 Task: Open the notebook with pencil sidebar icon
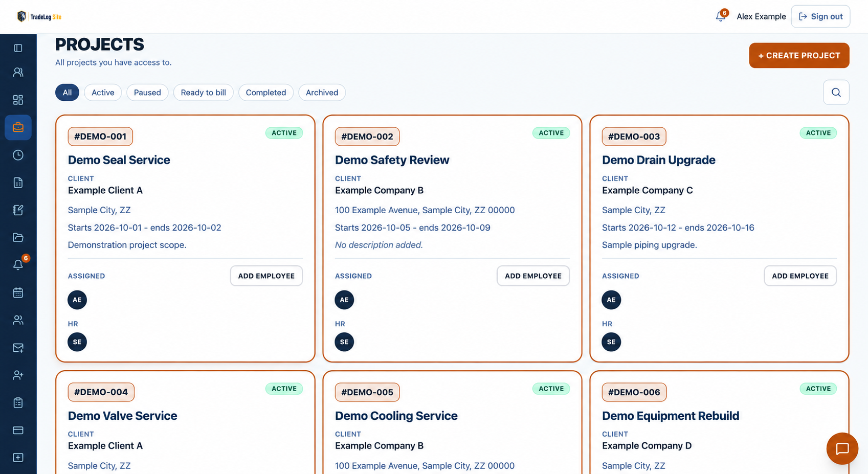(18, 210)
